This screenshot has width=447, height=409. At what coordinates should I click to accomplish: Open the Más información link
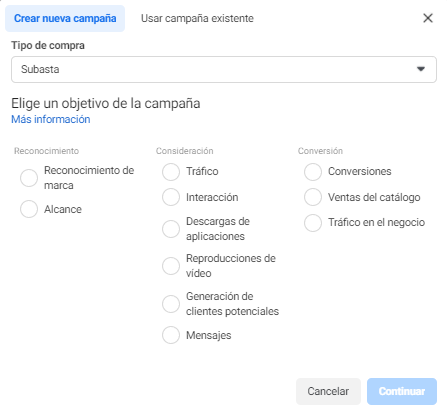click(x=51, y=119)
